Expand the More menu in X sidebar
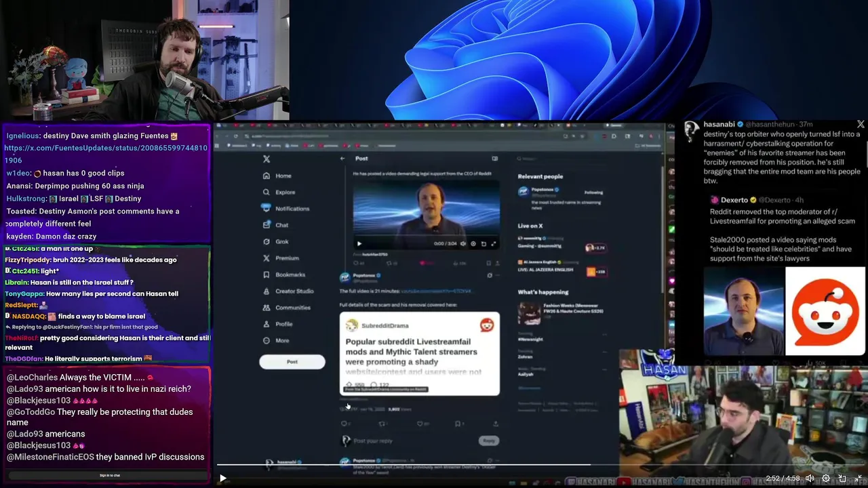 pyautogui.click(x=276, y=340)
